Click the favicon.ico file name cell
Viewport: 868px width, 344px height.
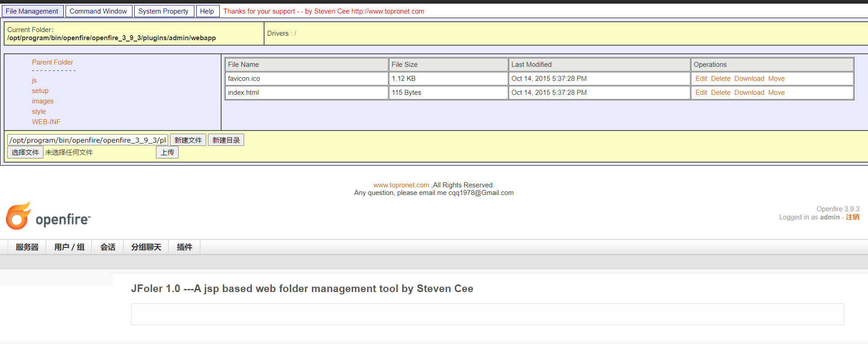pos(307,79)
